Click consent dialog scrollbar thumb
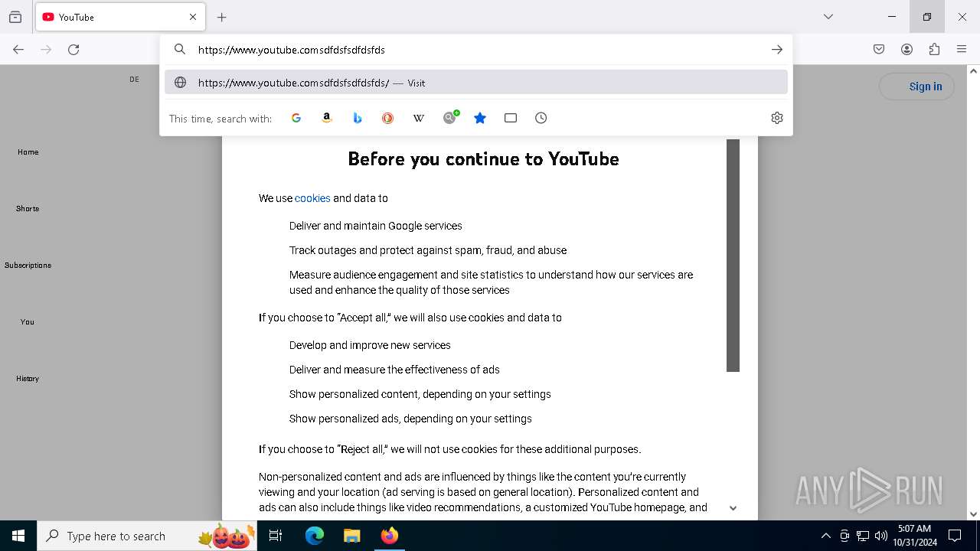Screen dimensions: 980x551 (733, 255)
